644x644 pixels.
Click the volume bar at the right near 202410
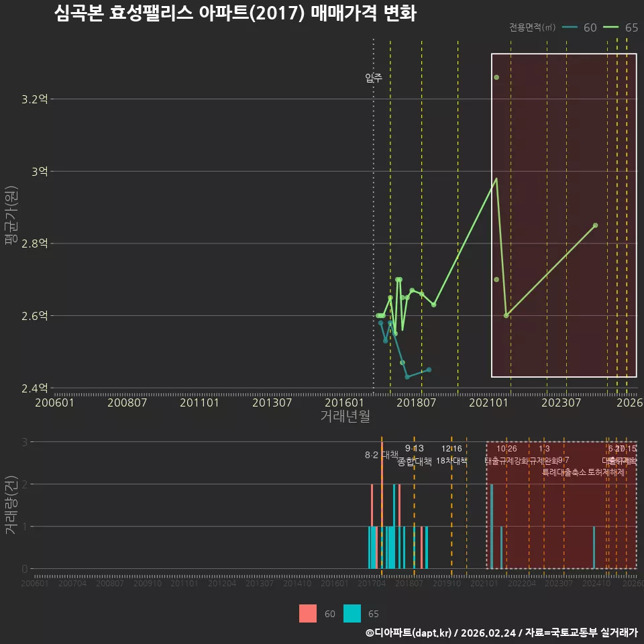(594, 547)
